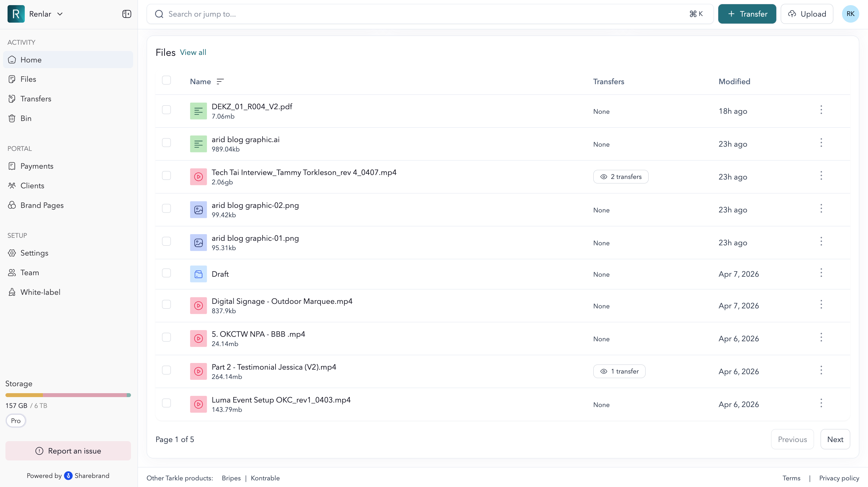Click the search magnifier icon

tap(159, 14)
